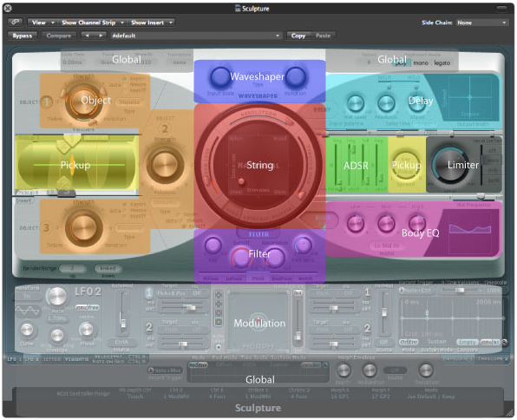The image size is (517, 420).
Task: Toggle the Waveshaper on/off button
Action: tap(258, 96)
